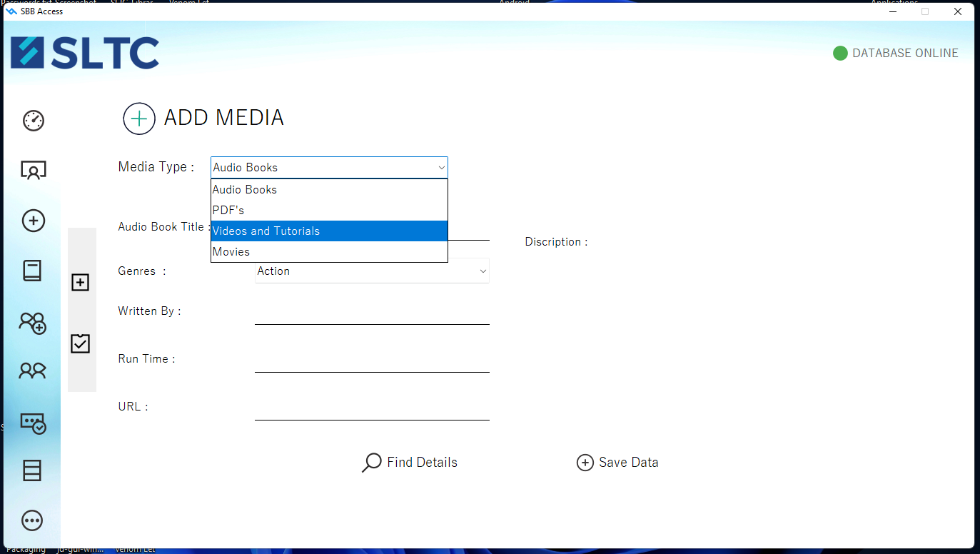Choose PDF's from the dropdown list
Viewport: 980px width, 554px height.
pos(329,210)
